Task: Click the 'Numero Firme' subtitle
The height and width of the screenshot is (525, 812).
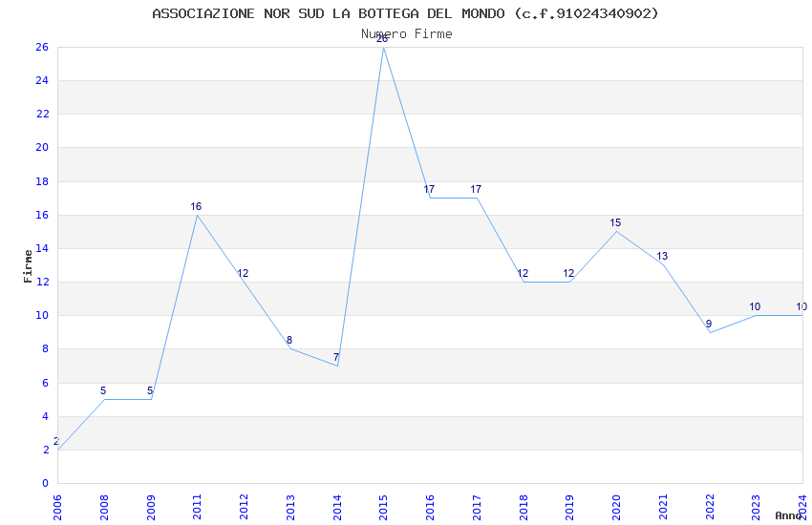Action: (407, 34)
